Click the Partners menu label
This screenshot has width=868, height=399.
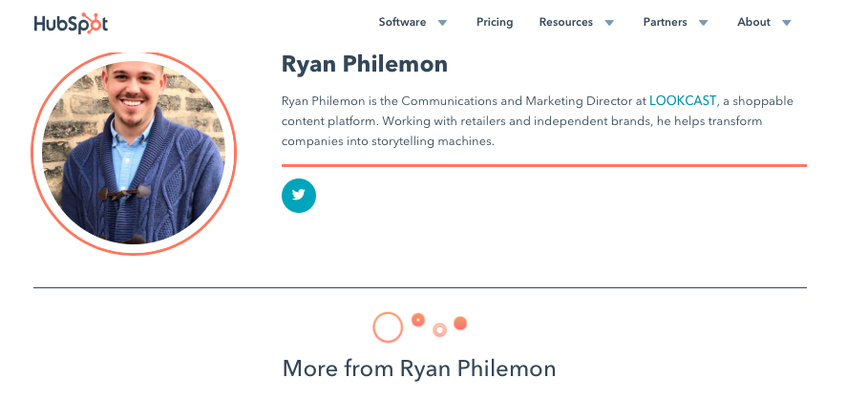pos(665,22)
